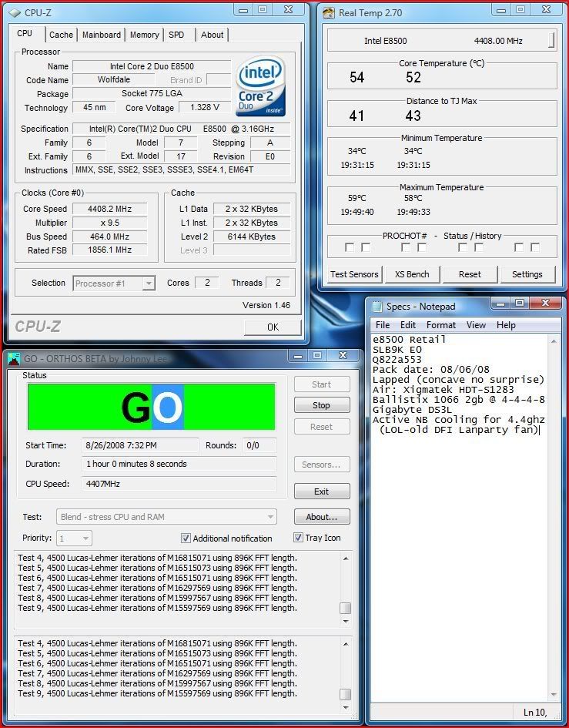The height and width of the screenshot is (728, 569).
Task: Click the Core Voltage value 1.328 V
Action: 205,108
